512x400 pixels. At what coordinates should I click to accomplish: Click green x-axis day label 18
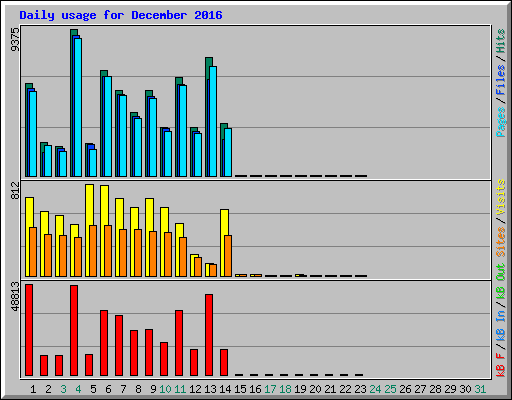285,389
